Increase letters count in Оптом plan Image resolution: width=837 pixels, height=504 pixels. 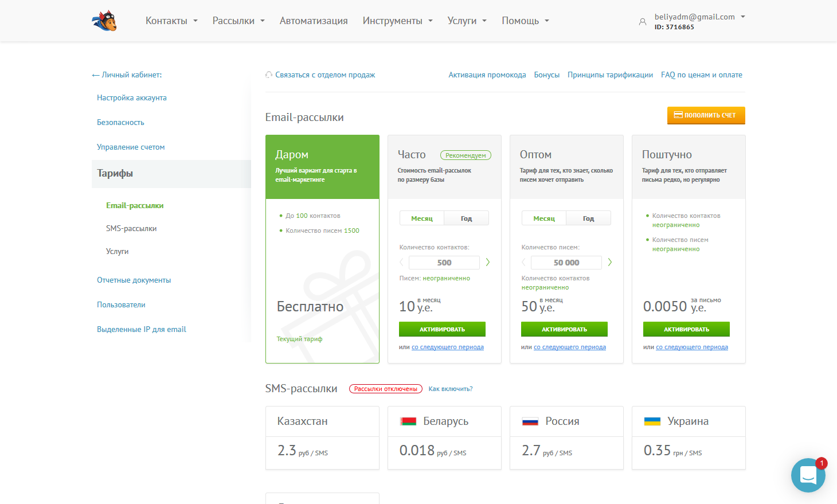click(610, 262)
